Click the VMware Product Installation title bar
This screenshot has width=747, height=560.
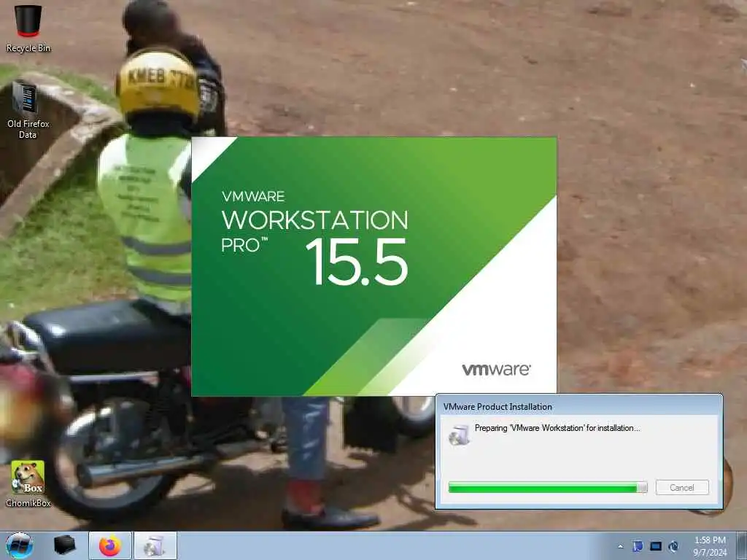point(578,406)
